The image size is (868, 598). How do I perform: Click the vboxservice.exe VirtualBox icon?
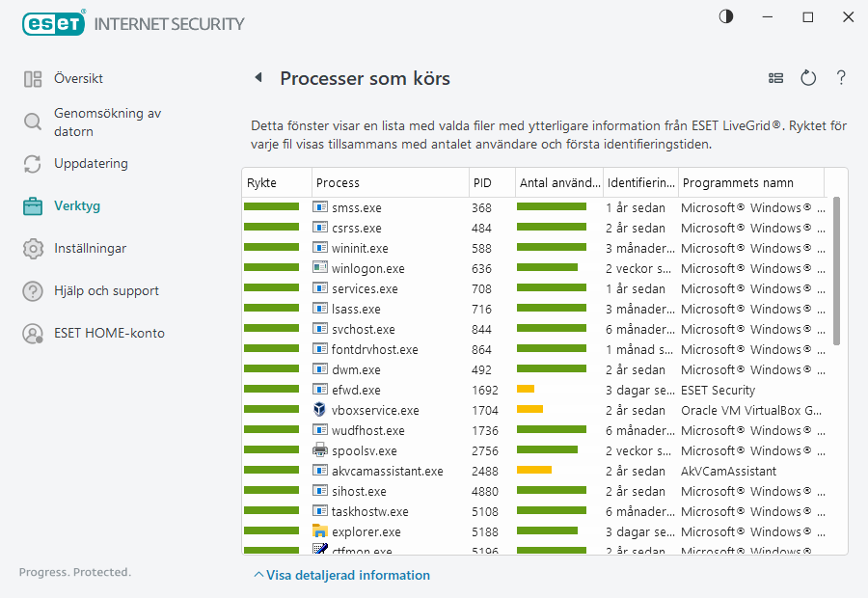[320, 410]
